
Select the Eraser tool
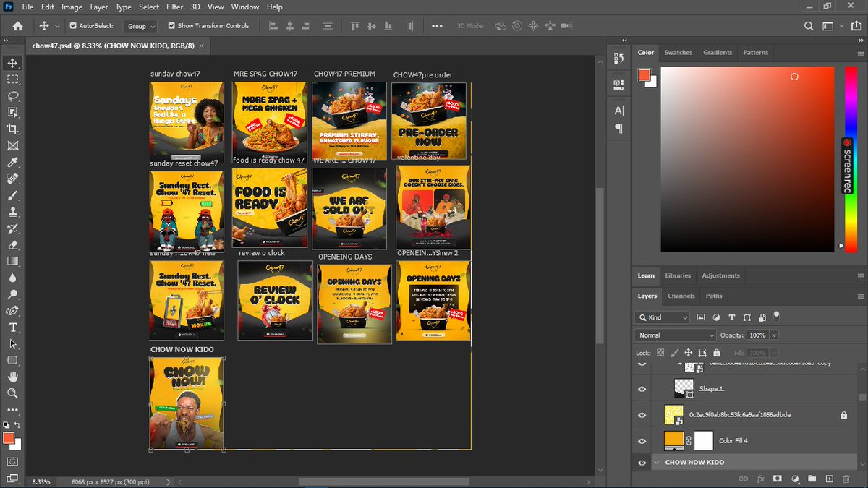13,246
